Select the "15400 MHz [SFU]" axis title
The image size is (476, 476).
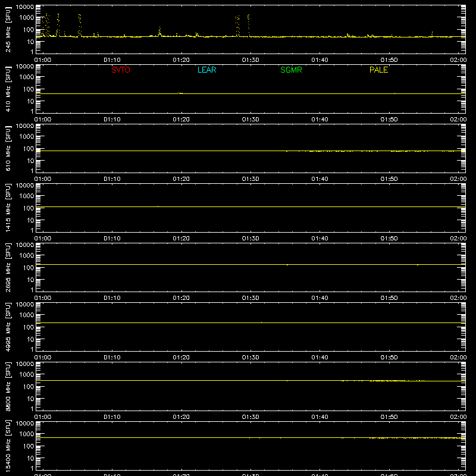click(8, 446)
